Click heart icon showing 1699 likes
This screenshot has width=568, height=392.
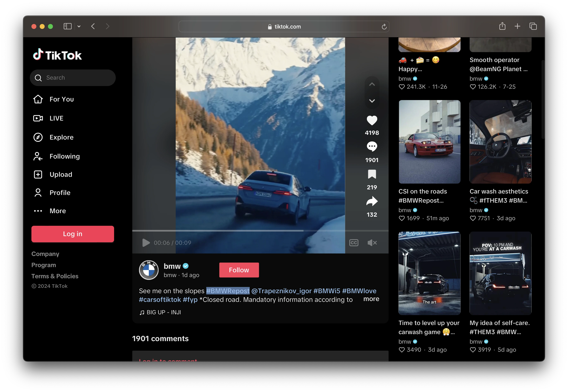pos(401,218)
